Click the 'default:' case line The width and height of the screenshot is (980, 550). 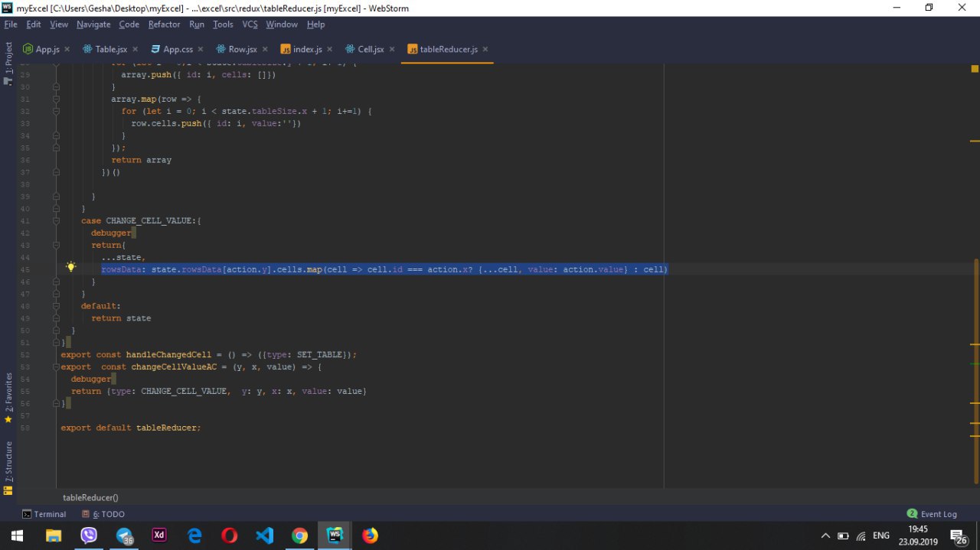101,306
